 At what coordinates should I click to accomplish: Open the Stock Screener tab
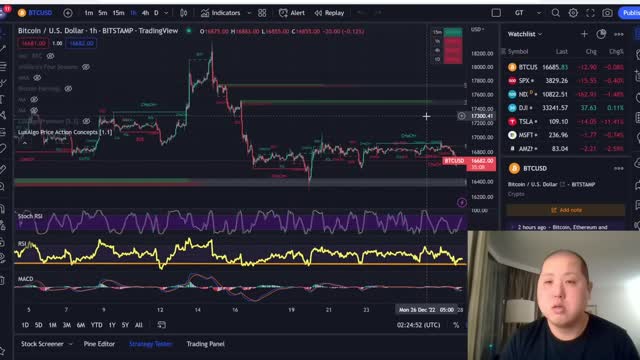pos(42,344)
